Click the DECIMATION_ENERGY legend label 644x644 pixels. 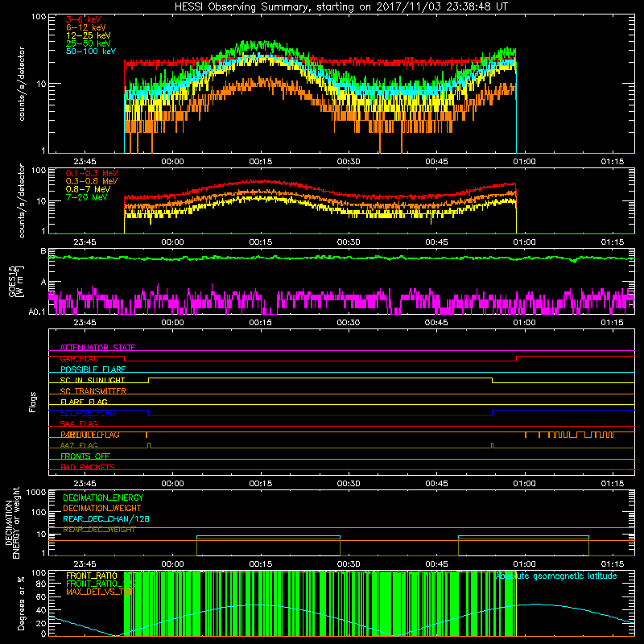[103, 497]
